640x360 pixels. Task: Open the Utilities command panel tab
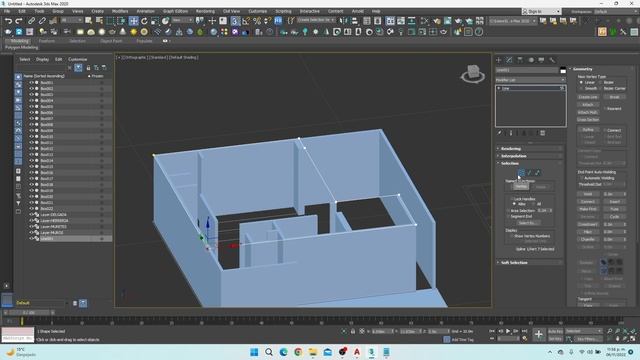click(552, 60)
